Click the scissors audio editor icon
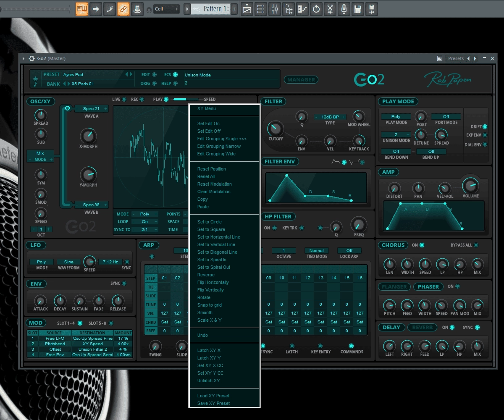Viewport: 504px width, 420px height. (330, 9)
